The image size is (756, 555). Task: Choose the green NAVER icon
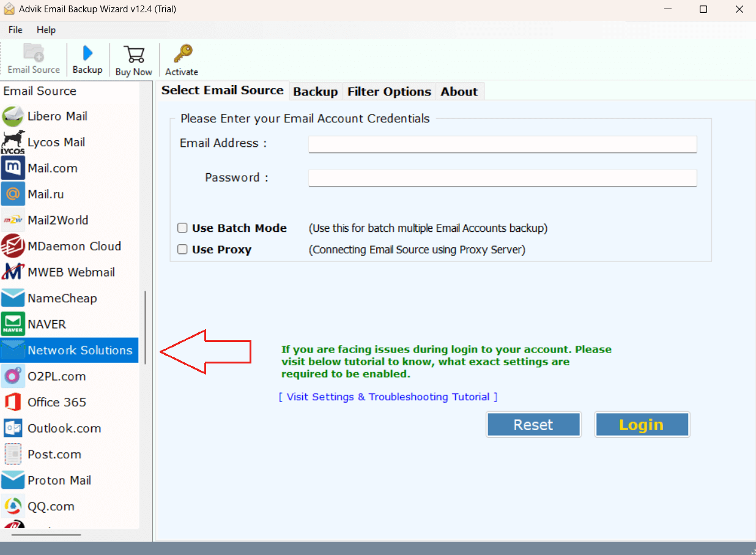click(13, 324)
